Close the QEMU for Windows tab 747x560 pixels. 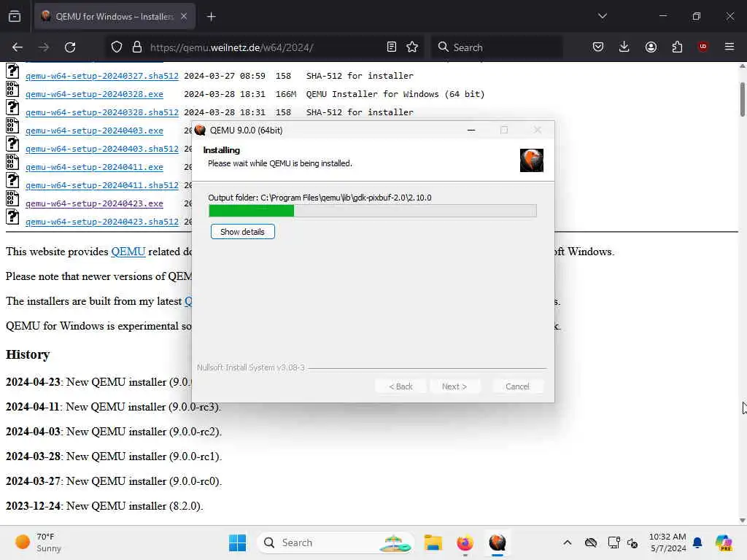click(x=184, y=17)
